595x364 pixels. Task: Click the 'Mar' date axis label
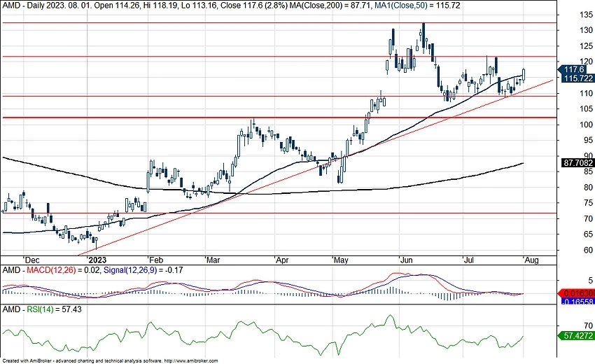pyautogui.click(x=213, y=260)
